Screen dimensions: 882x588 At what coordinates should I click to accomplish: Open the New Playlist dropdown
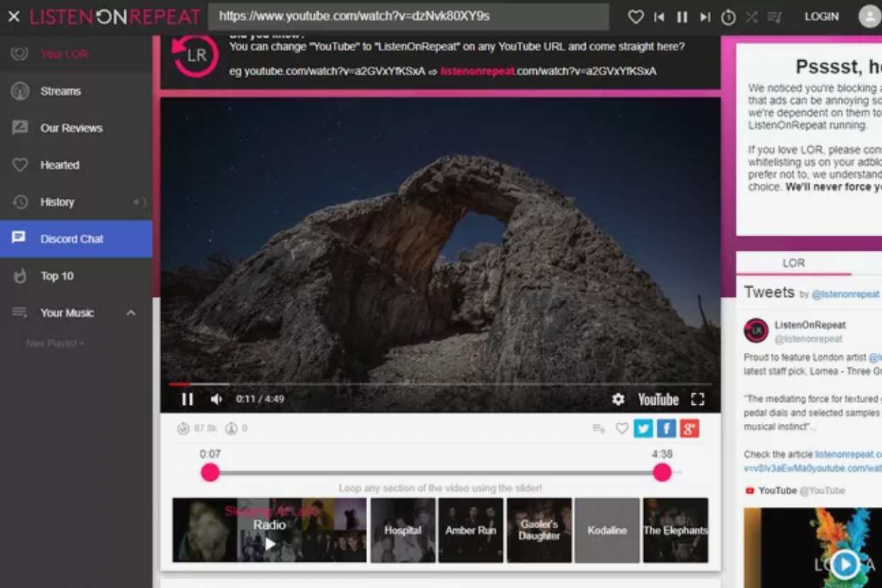click(55, 344)
